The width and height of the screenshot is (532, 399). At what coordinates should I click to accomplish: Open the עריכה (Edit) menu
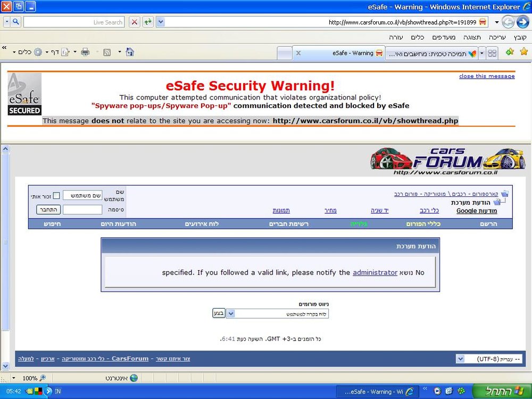[497, 37]
